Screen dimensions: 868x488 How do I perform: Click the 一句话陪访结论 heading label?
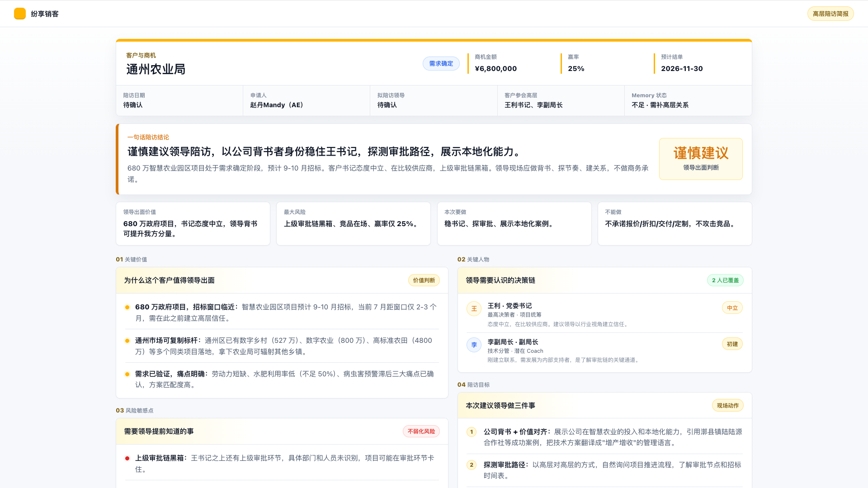pyautogui.click(x=148, y=137)
